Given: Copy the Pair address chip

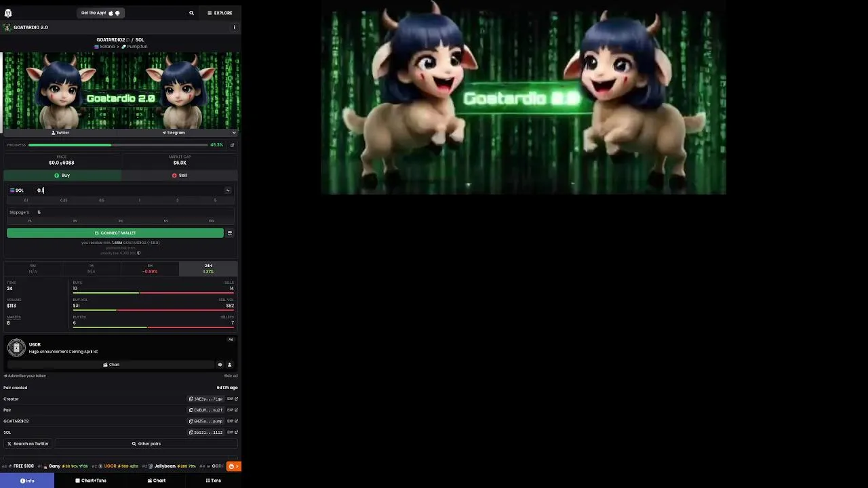Looking at the screenshot, I should pyautogui.click(x=206, y=410).
